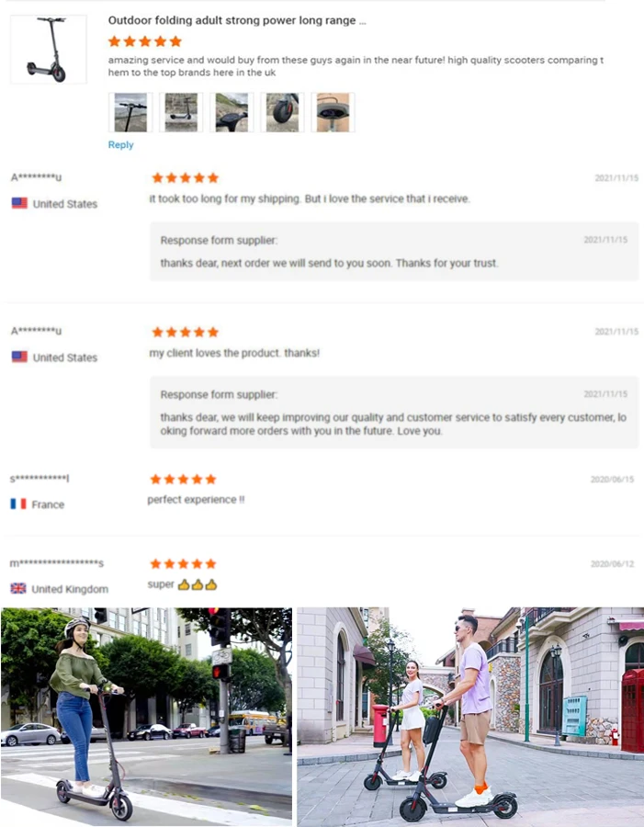
Task: Open the scooter product thumbnail image
Action: coord(49,49)
